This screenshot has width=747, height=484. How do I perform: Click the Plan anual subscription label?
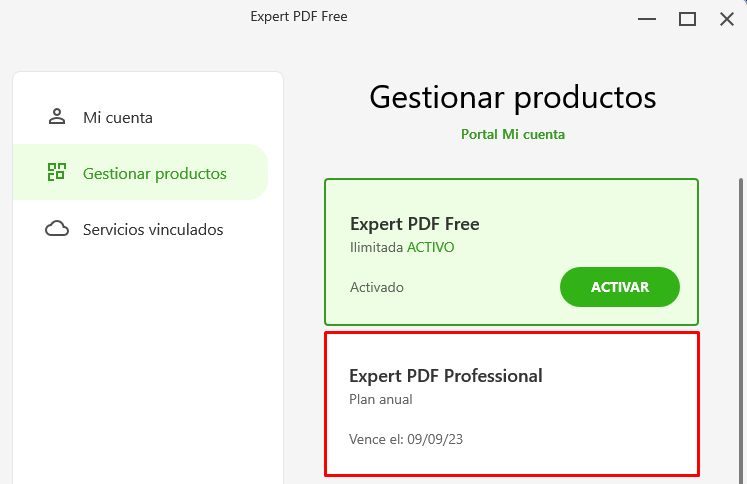381,399
